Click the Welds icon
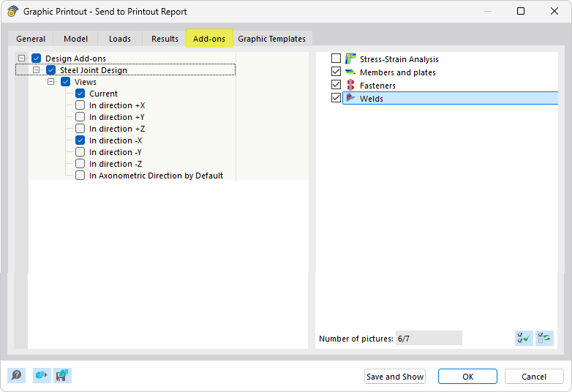This screenshot has width=572, height=392. tap(350, 99)
